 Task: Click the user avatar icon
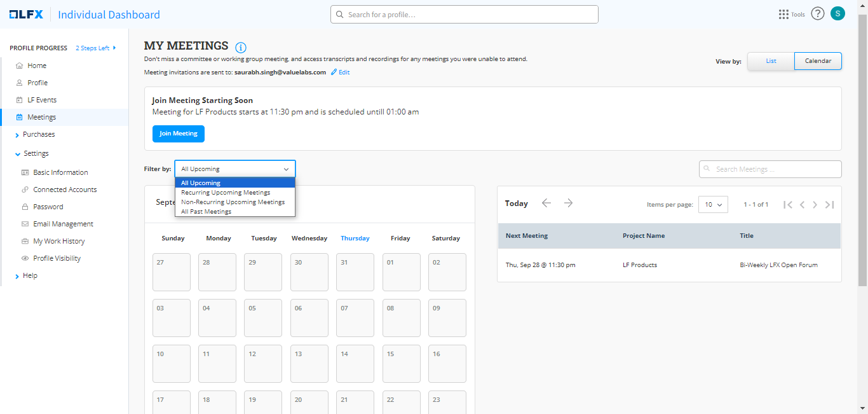(x=837, y=14)
